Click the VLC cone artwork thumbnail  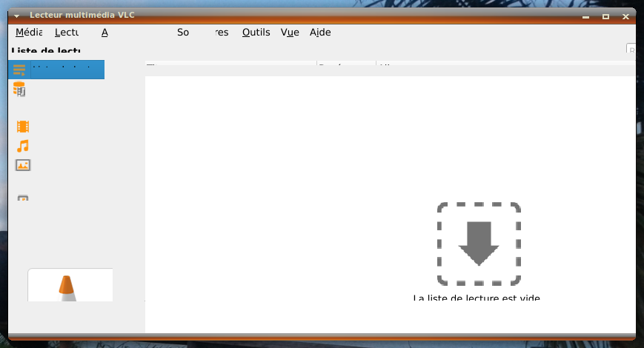(70, 285)
